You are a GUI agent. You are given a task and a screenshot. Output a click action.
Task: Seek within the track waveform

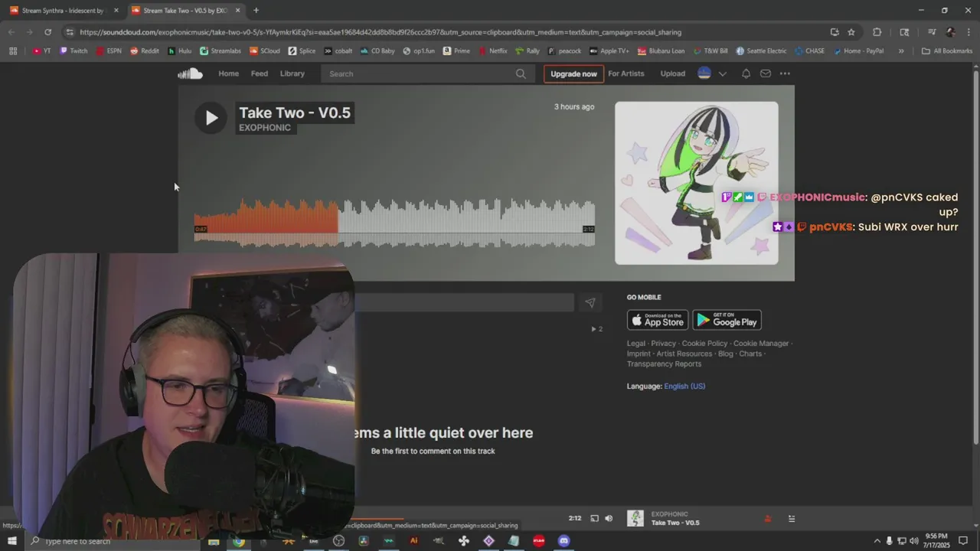[394, 223]
